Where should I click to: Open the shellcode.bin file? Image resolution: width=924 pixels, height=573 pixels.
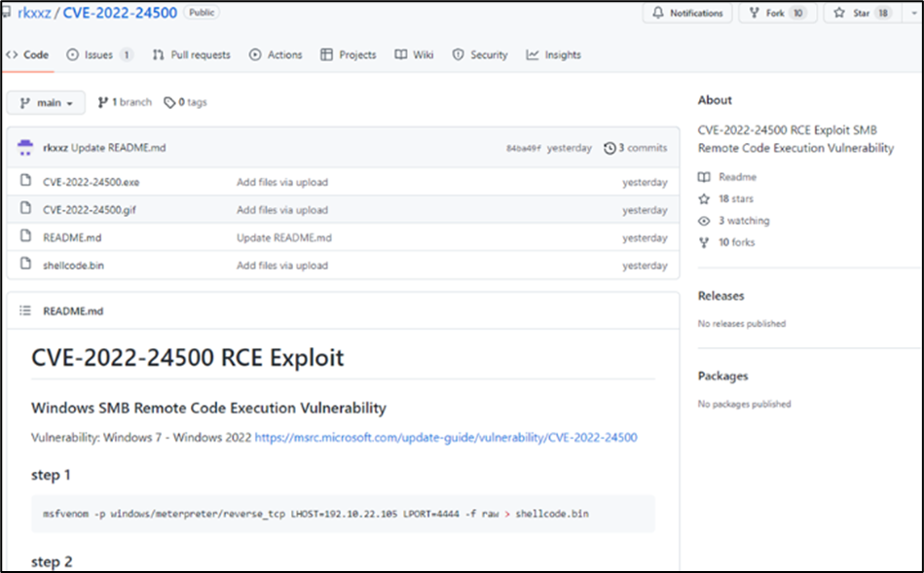click(x=73, y=266)
